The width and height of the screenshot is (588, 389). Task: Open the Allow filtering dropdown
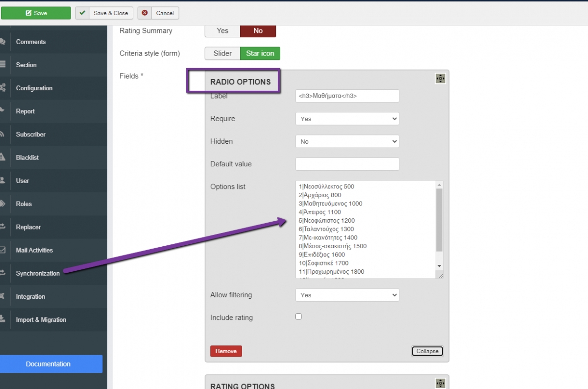(x=347, y=295)
